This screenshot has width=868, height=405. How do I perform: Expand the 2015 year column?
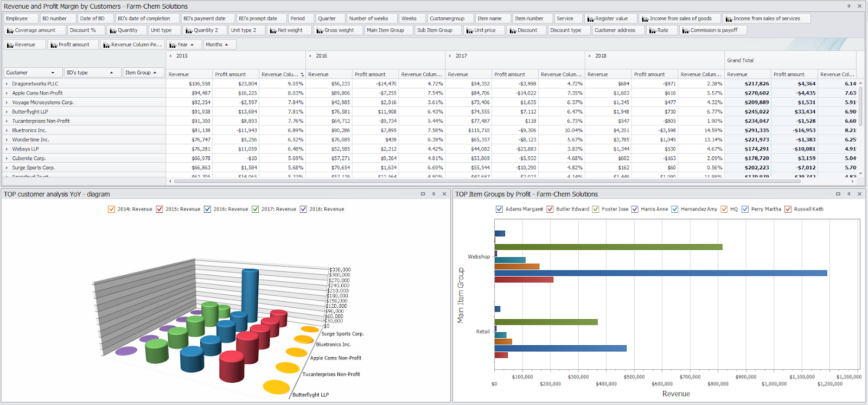(x=171, y=56)
